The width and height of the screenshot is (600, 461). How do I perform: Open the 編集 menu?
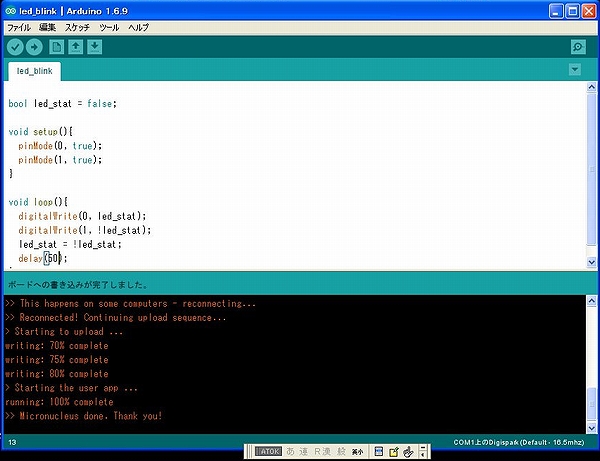click(47, 28)
